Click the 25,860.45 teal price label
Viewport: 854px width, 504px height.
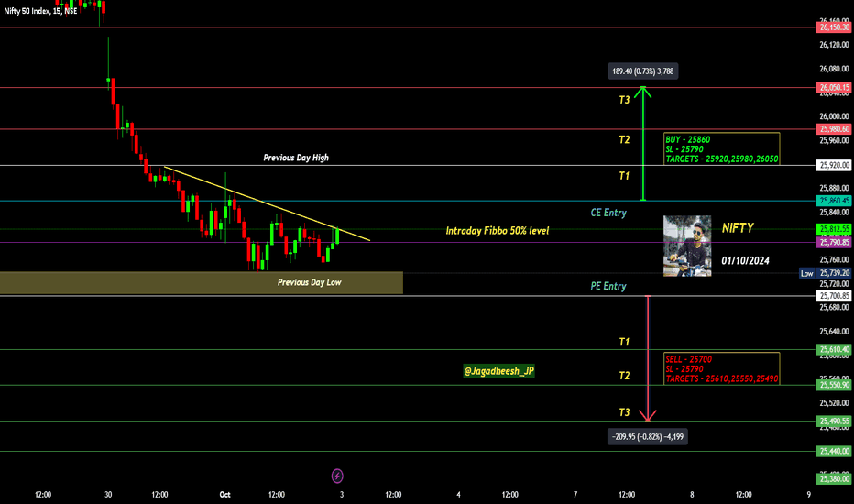pyautogui.click(x=833, y=201)
